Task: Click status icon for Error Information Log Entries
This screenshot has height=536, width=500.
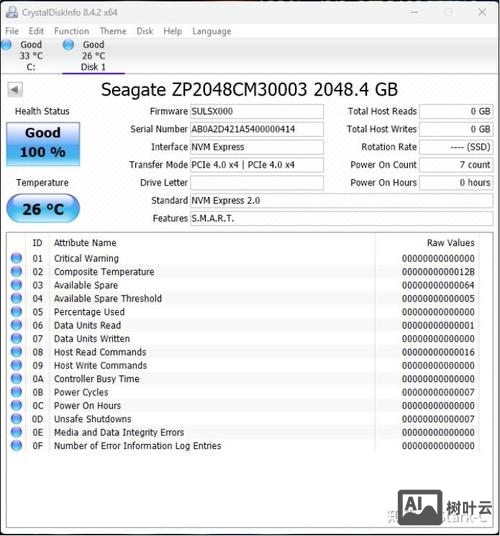Action: (x=16, y=445)
